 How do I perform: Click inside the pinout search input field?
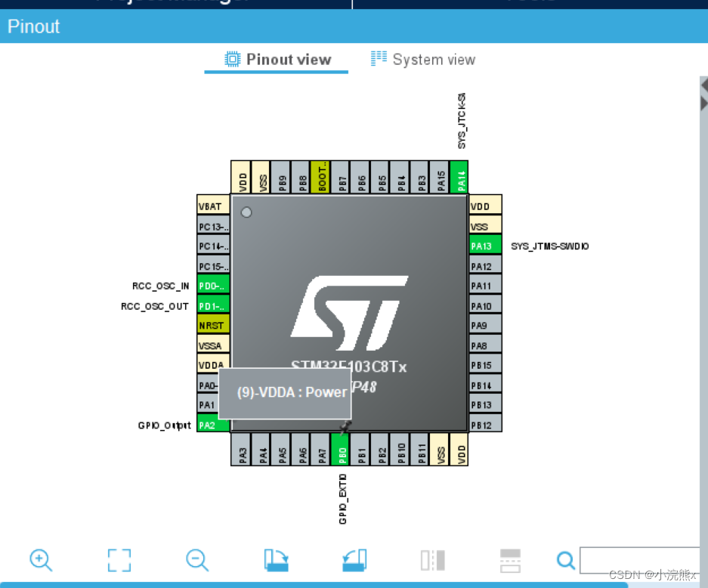point(642,560)
